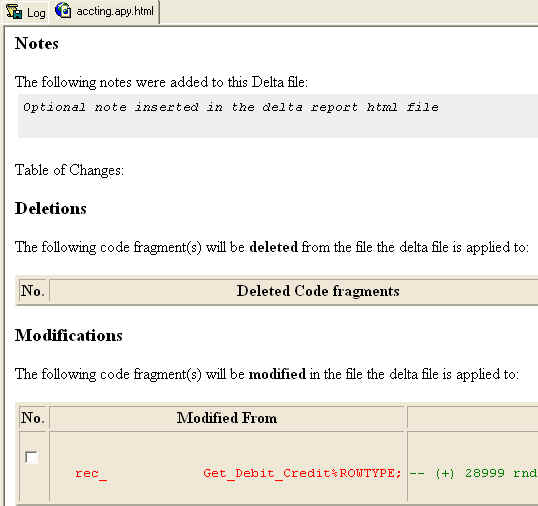Click the optional note text box
538x506 pixels.
click(278, 116)
